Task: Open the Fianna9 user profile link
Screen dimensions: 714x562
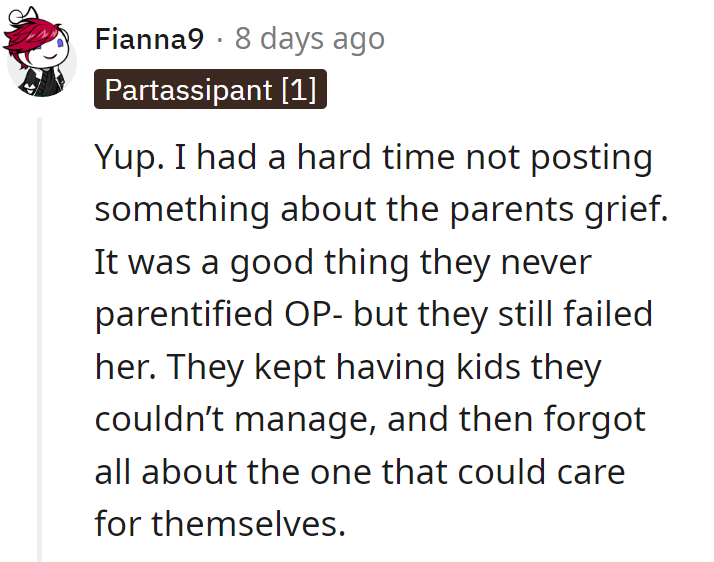Action: pos(149,39)
